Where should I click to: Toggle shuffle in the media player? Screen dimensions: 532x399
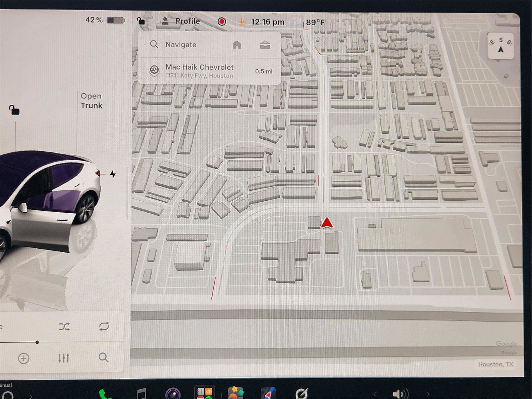pos(64,326)
